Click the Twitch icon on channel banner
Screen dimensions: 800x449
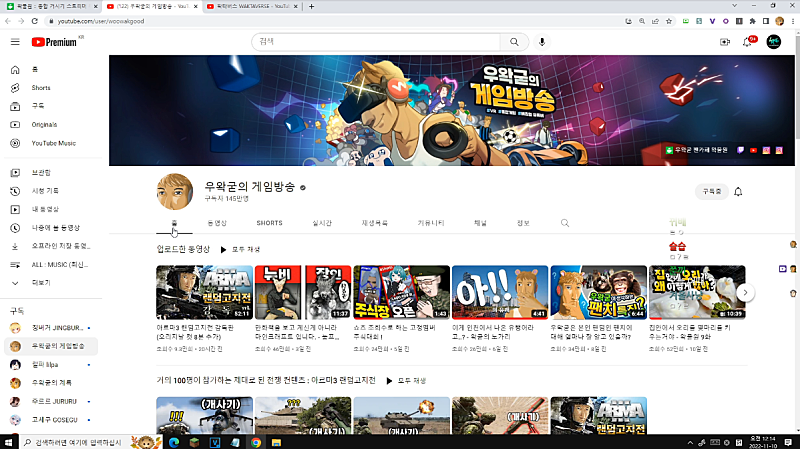pos(739,150)
